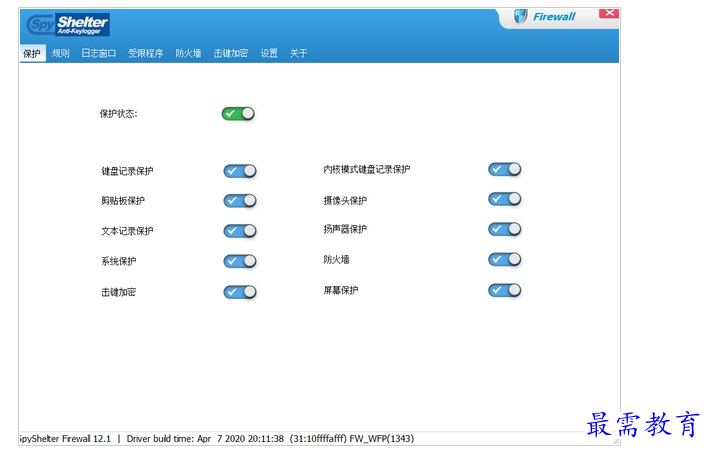The height and width of the screenshot is (456, 708).
Task: Select the 保护 tab
Action: [32, 54]
